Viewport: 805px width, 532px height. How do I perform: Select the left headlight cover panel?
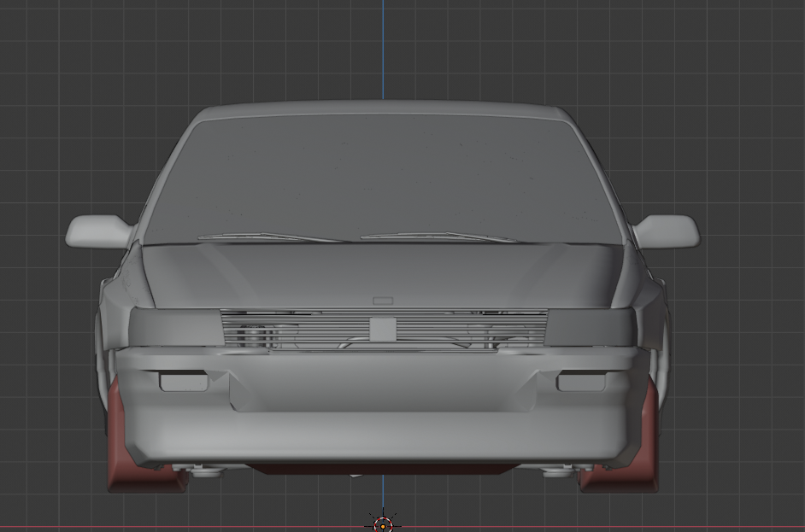176,328
